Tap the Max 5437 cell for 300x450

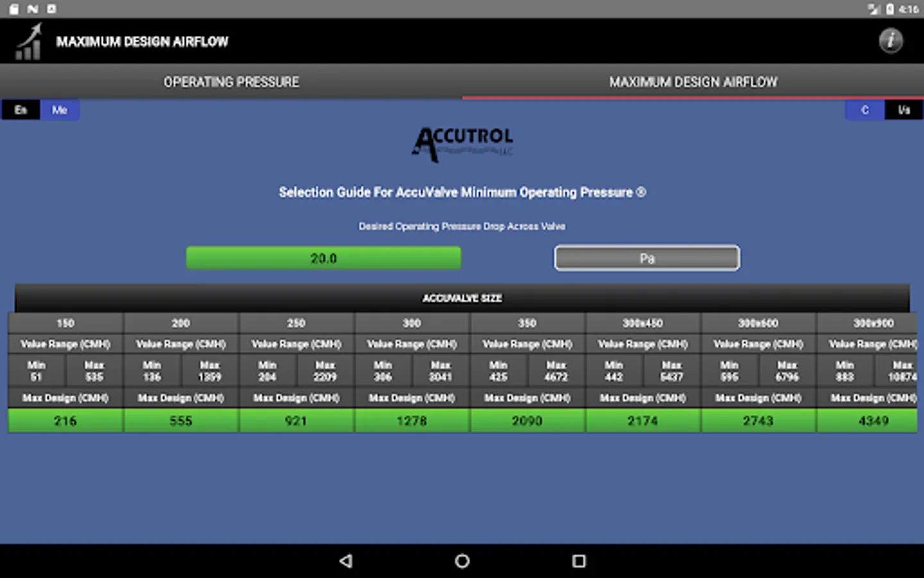coord(672,371)
